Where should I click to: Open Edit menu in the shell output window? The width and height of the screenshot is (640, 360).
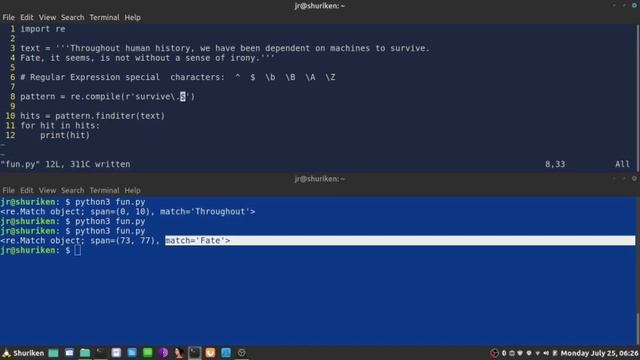[x=27, y=191]
